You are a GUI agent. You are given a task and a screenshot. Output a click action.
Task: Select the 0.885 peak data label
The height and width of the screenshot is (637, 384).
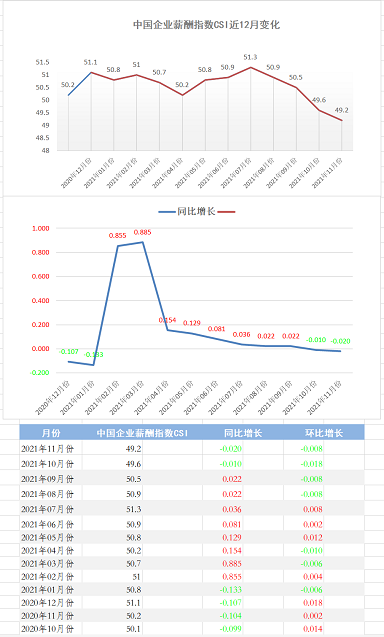(142, 232)
